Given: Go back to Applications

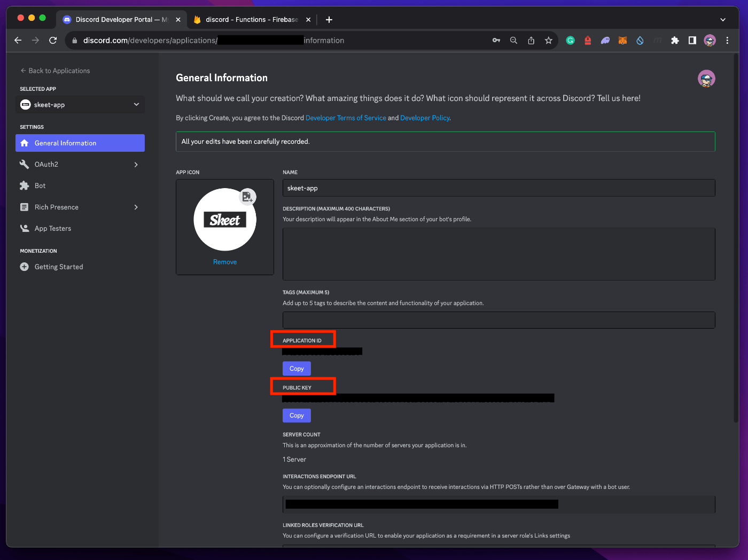Looking at the screenshot, I should pos(55,71).
